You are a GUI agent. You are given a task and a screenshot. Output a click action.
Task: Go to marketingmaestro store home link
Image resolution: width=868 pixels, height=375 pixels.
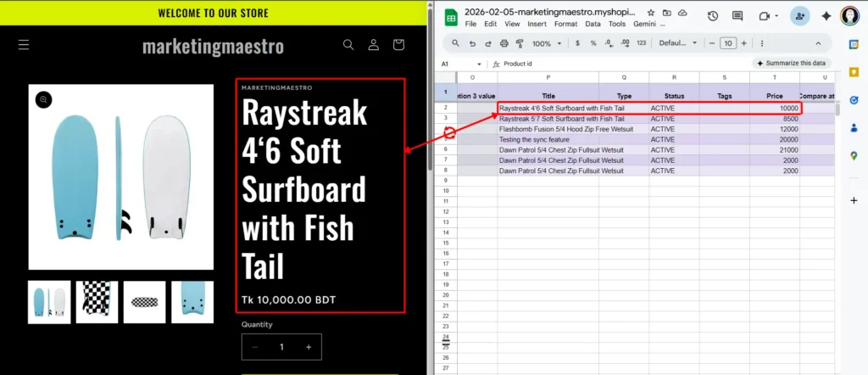coord(213,46)
